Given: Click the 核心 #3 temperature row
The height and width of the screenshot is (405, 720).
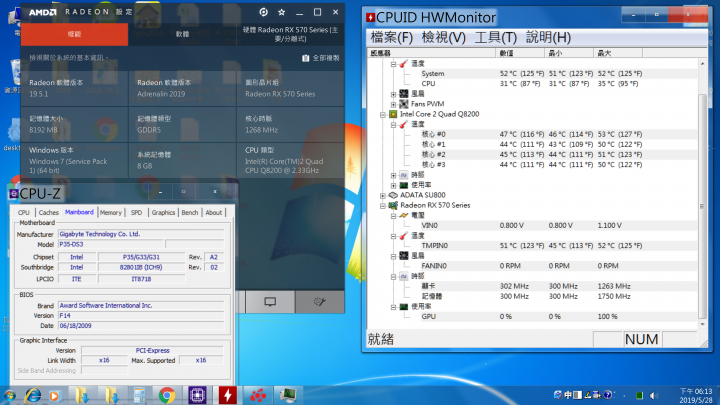Looking at the screenshot, I should (x=532, y=165).
